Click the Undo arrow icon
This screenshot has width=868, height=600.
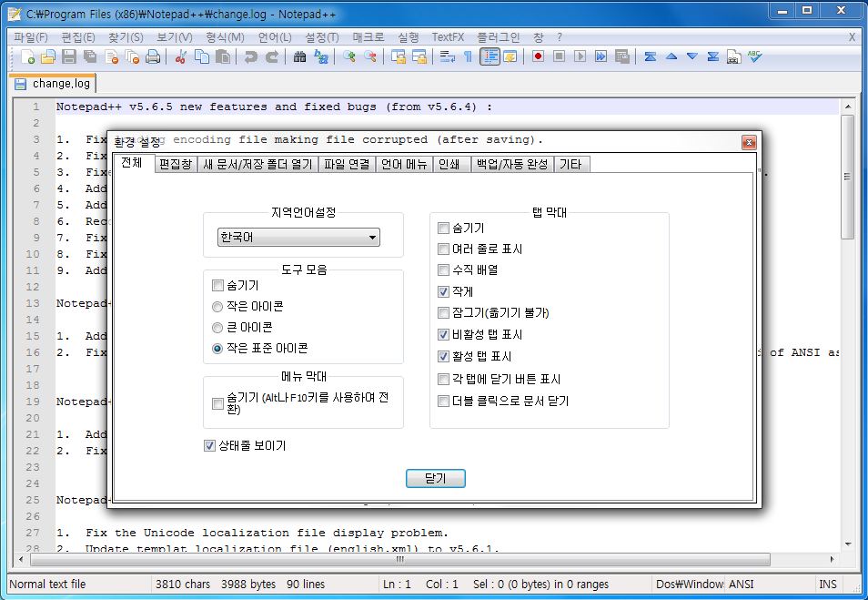[x=251, y=56]
